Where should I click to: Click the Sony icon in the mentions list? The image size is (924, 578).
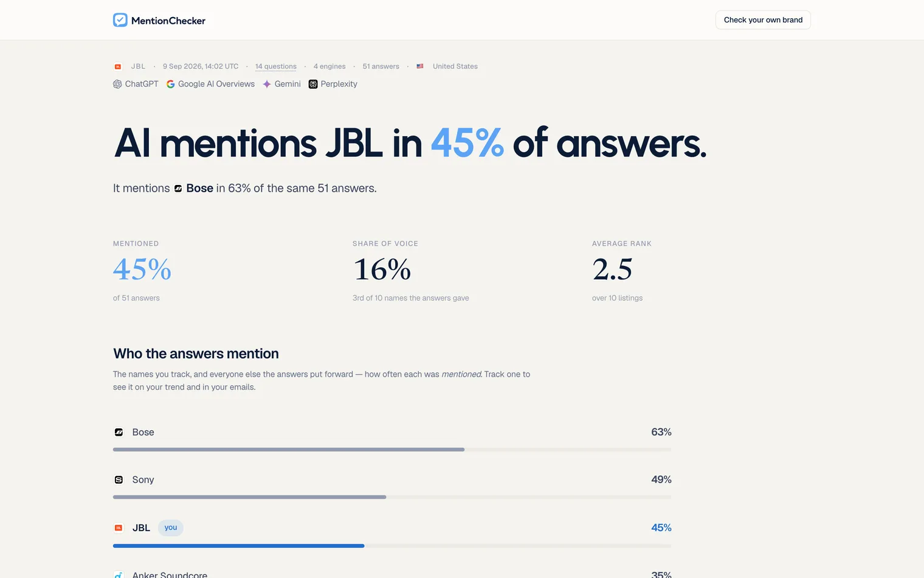click(x=119, y=479)
